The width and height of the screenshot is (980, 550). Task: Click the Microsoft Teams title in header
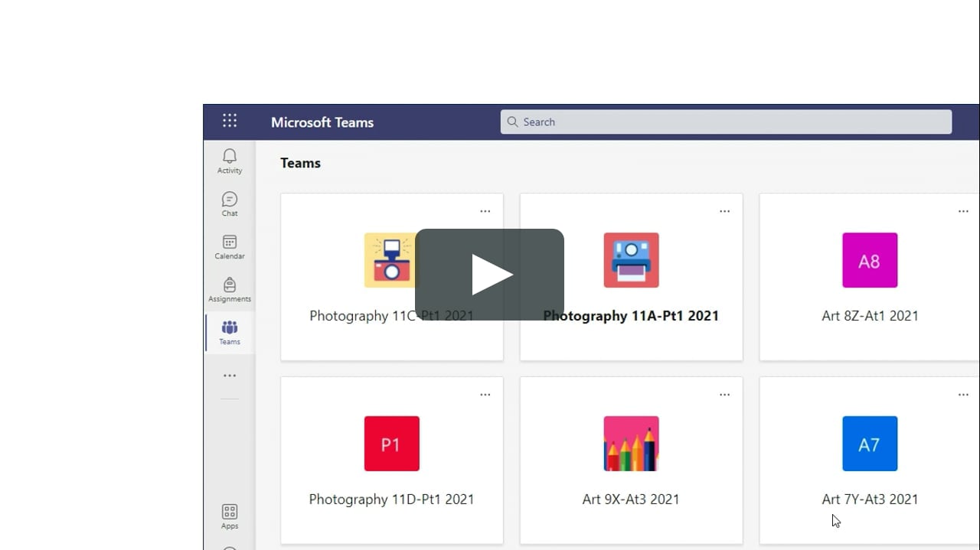click(x=322, y=122)
